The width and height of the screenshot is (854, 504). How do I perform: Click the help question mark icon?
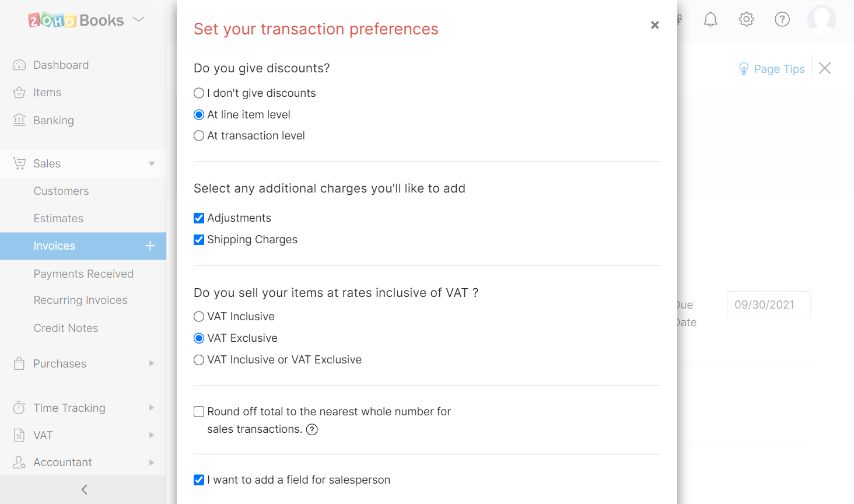[782, 20]
